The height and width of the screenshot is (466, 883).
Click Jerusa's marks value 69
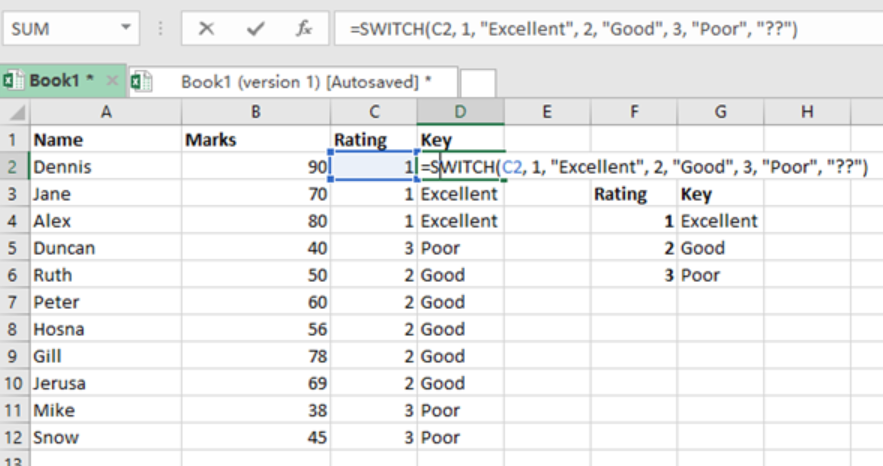(256, 383)
